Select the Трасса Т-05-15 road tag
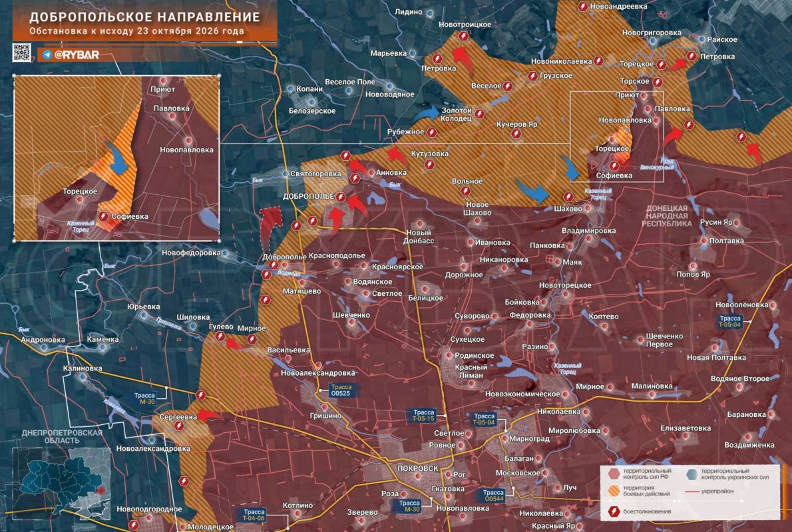792x532 pixels. point(424,416)
